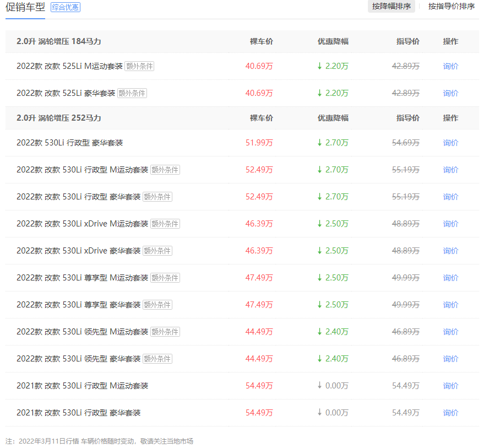Open 额外条件 tag on 530Li 领先型 豪华套装
Viewport: 489px width, 448px height.
157,359
